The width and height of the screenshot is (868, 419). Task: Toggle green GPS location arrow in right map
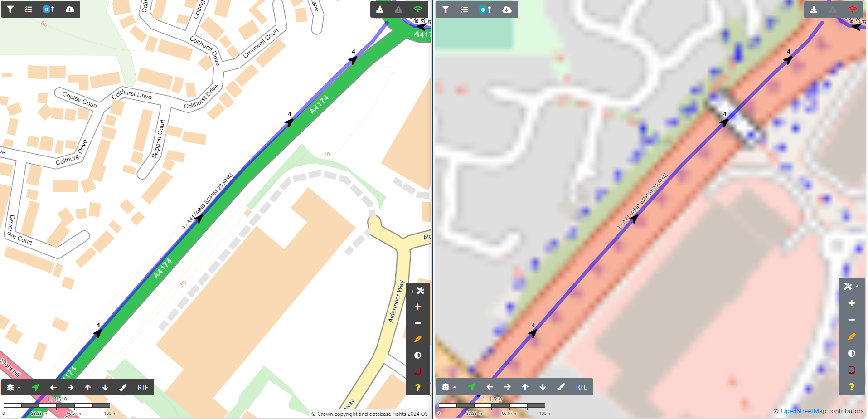click(472, 387)
